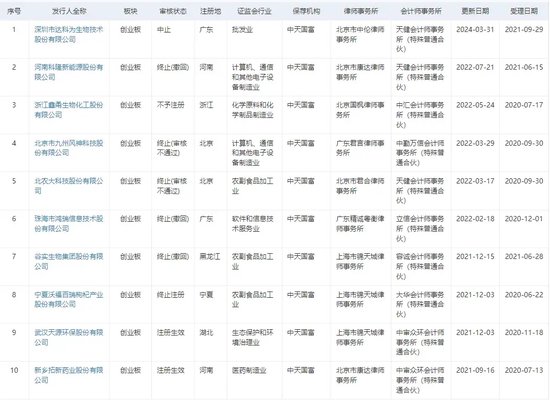Viewport: 550px width, 400px height.
Task: Click the 受理日期 column header
Action: (x=524, y=11)
